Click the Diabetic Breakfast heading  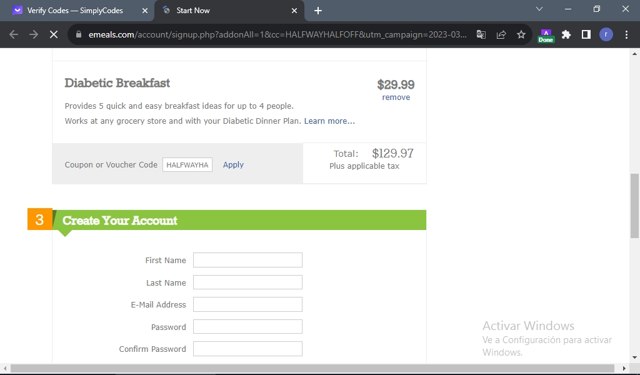117,83
